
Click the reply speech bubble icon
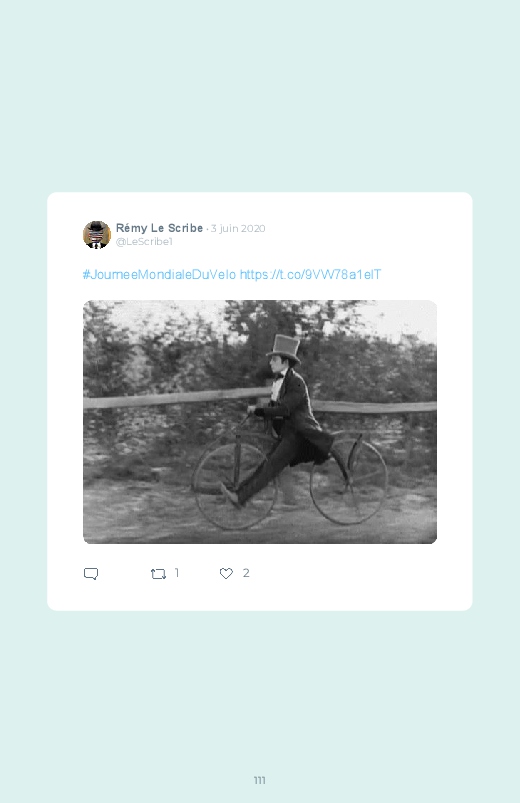pos(91,573)
